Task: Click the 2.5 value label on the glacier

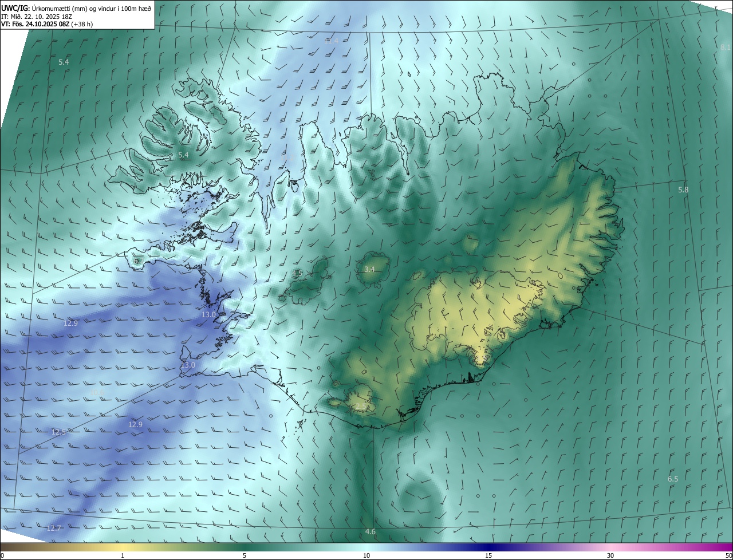Action: (361, 407)
